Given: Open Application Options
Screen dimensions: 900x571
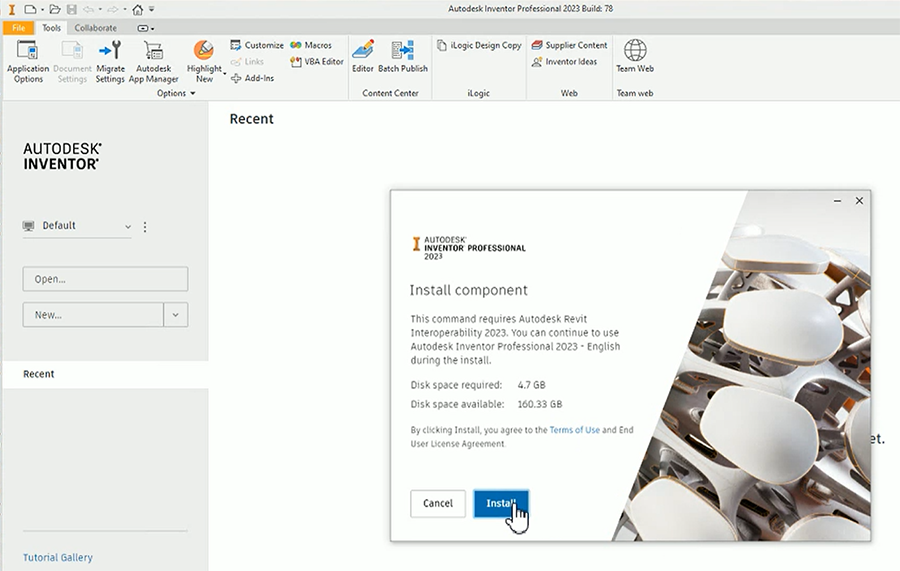Looking at the screenshot, I should pyautogui.click(x=28, y=61).
